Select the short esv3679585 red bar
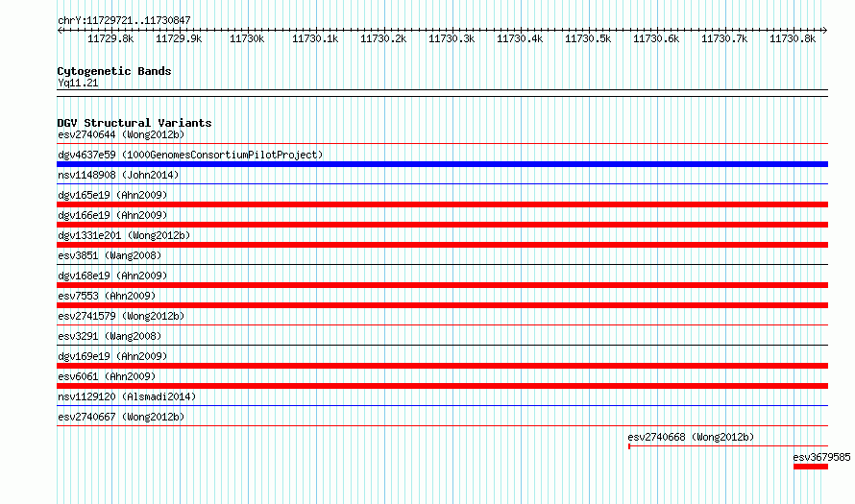This screenshot has height=504, width=855. (811, 467)
